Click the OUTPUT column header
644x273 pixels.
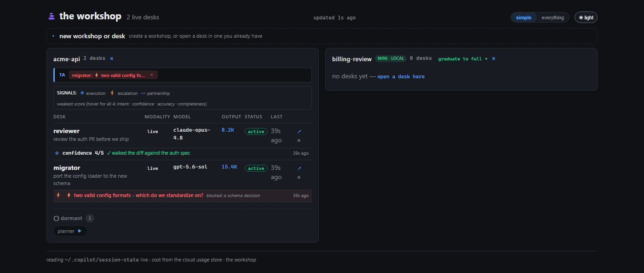click(x=231, y=116)
